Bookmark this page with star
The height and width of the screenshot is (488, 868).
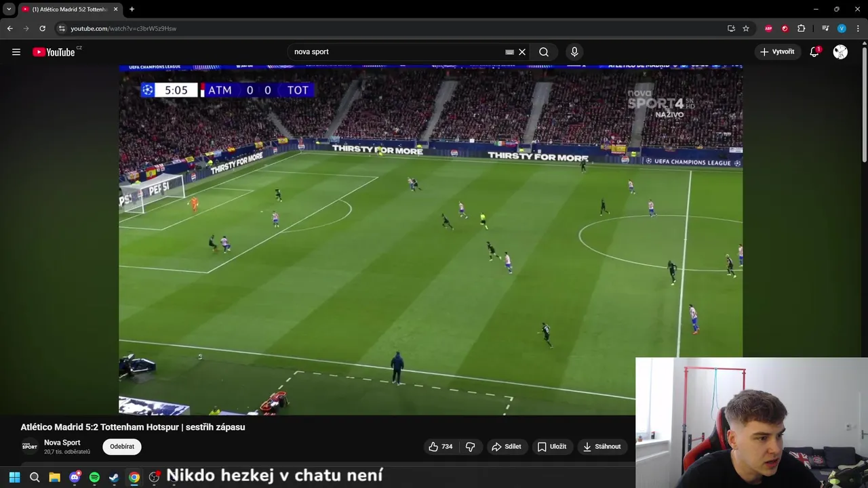pos(746,28)
